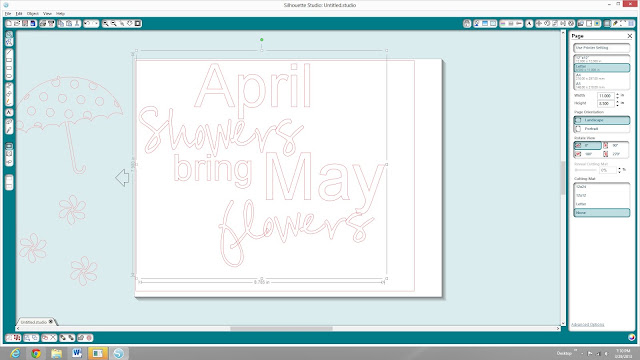
Task: Select the 12x24 cutting mat option
Action: (x=602, y=187)
